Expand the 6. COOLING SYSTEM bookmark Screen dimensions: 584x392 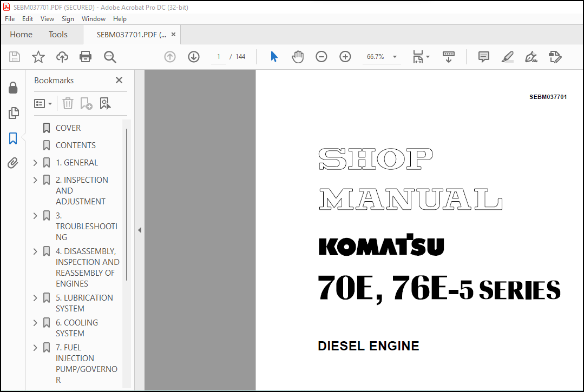[x=35, y=323]
